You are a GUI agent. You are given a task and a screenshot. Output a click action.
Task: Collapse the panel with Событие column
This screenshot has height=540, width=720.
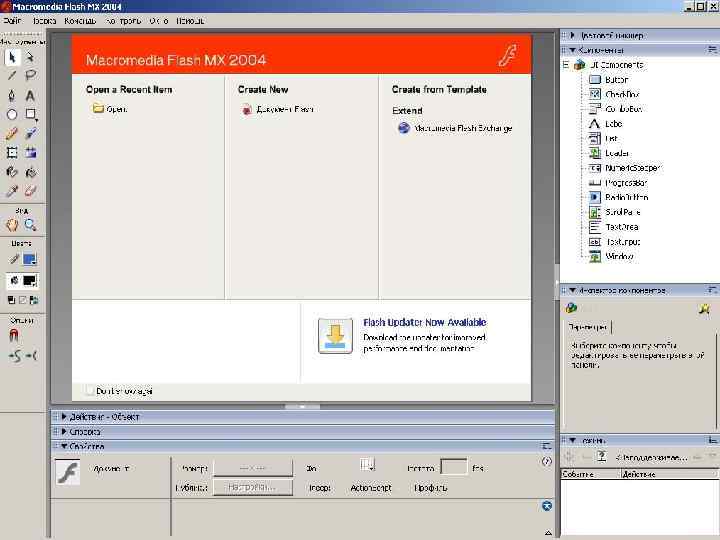(x=573, y=440)
